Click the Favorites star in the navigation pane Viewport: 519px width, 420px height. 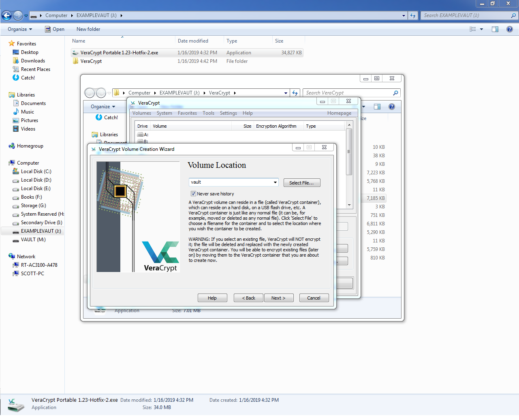pyautogui.click(x=12, y=43)
